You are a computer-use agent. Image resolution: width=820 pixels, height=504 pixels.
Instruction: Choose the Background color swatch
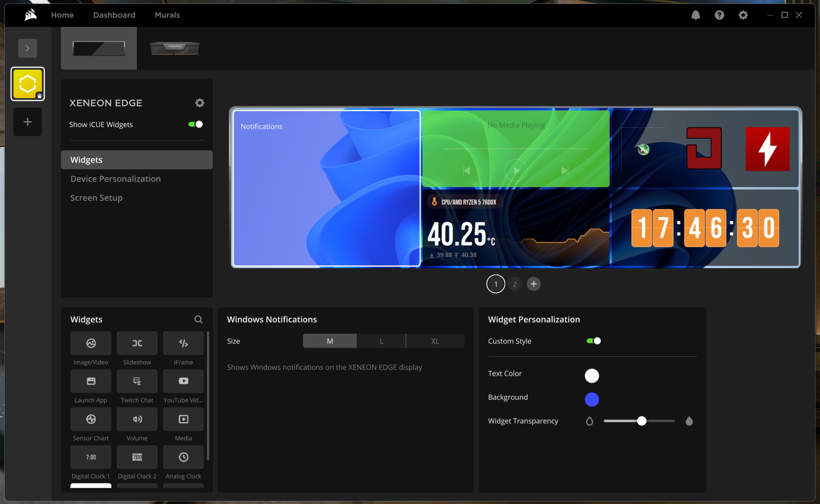pos(592,399)
